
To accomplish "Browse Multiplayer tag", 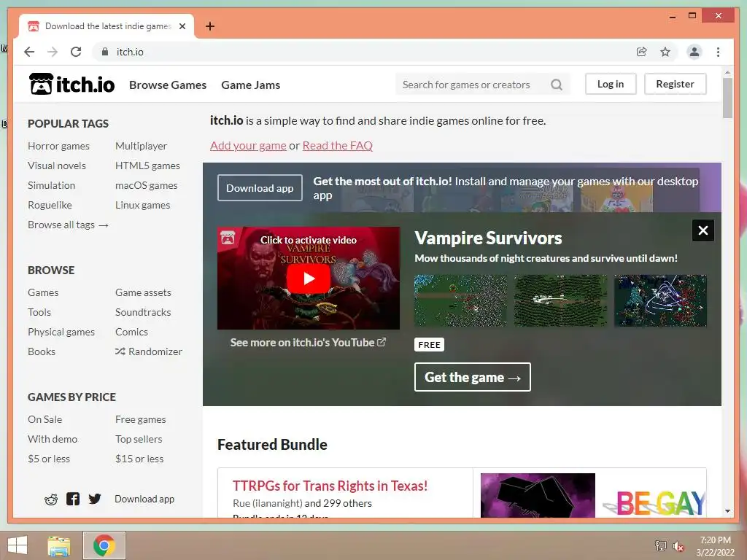I will [141, 146].
